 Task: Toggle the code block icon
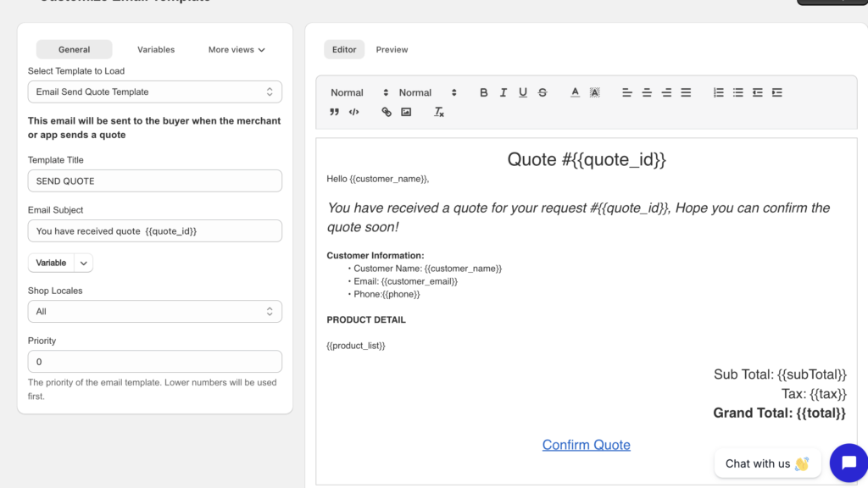354,112
